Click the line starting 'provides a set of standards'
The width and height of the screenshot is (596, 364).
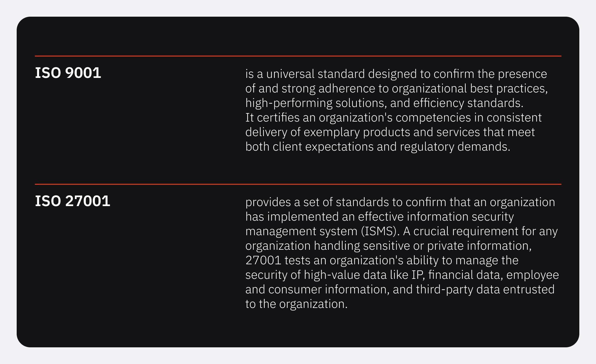400,202
